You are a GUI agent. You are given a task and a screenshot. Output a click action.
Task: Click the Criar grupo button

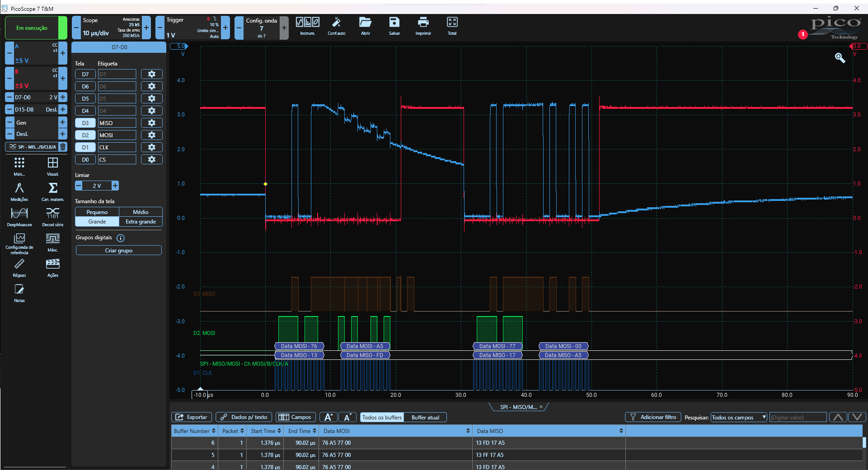coord(119,251)
